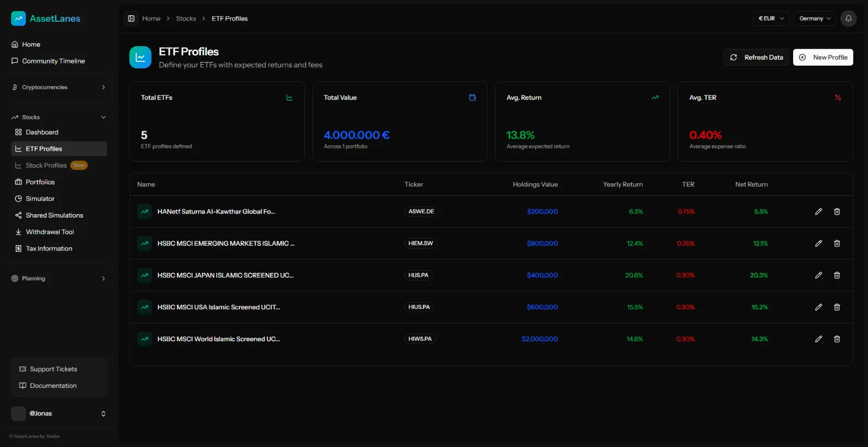Image resolution: width=868 pixels, height=447 pixels.
Task: Click trend icon of HSBC MSCI World row
Action: pyautogui.click(x=145, y=339)
